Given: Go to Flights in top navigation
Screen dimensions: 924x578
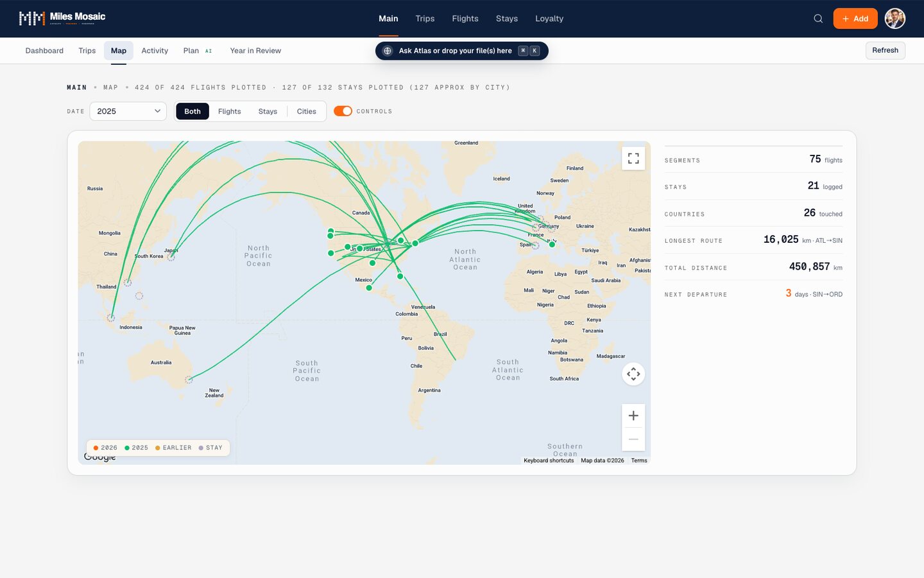Looking at the screenshot, I should (465, 19).
